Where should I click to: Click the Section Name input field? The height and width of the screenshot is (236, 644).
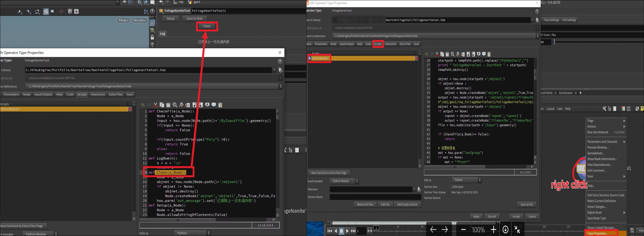pyautogui.click(x=375, y=197)
